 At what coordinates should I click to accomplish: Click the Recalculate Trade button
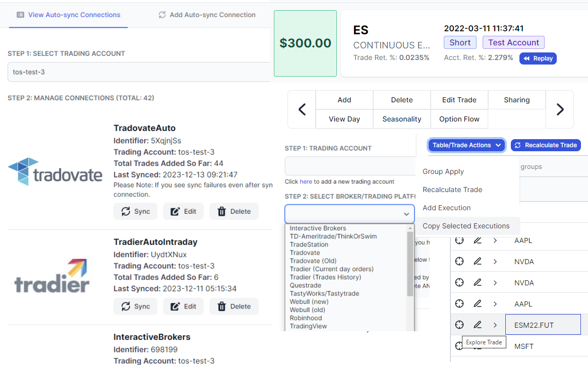[x=546, y=145]
